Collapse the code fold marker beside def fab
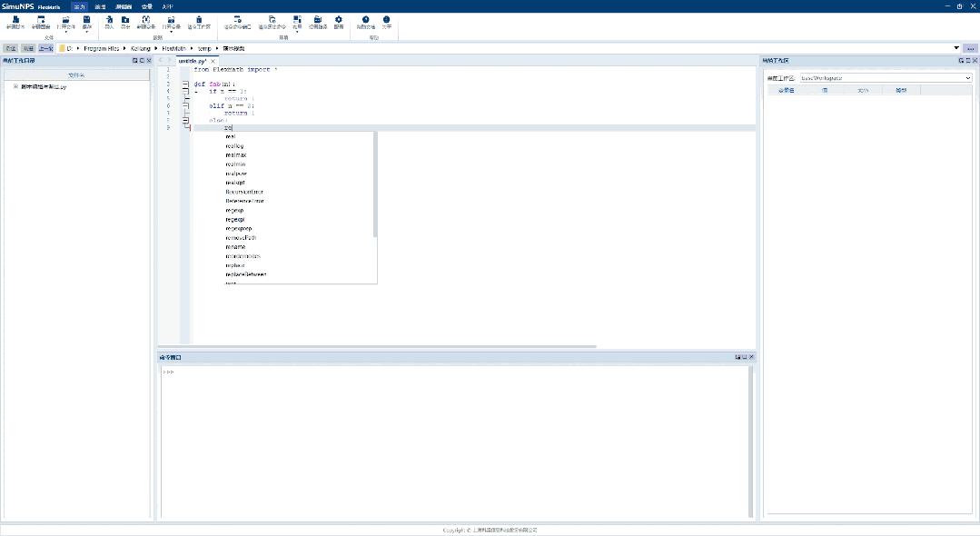This screenshot has height=536, width=980. tap(185, 84)
